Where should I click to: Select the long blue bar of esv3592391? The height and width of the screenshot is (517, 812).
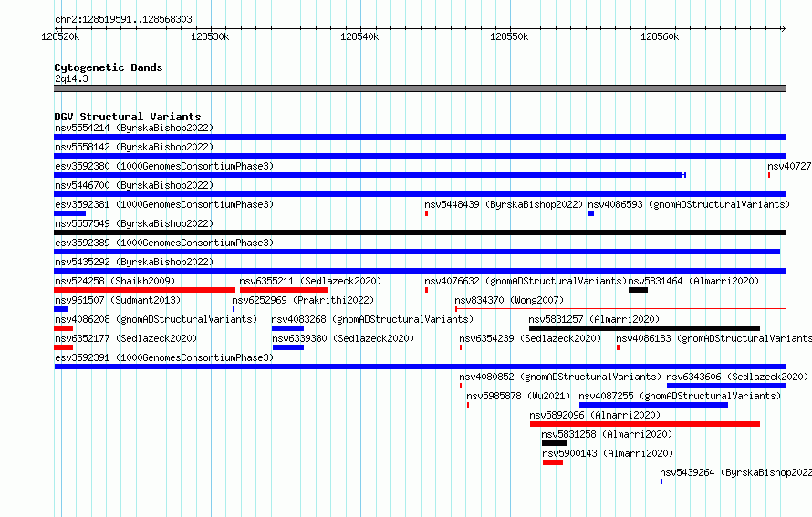(x=420, y=367)
